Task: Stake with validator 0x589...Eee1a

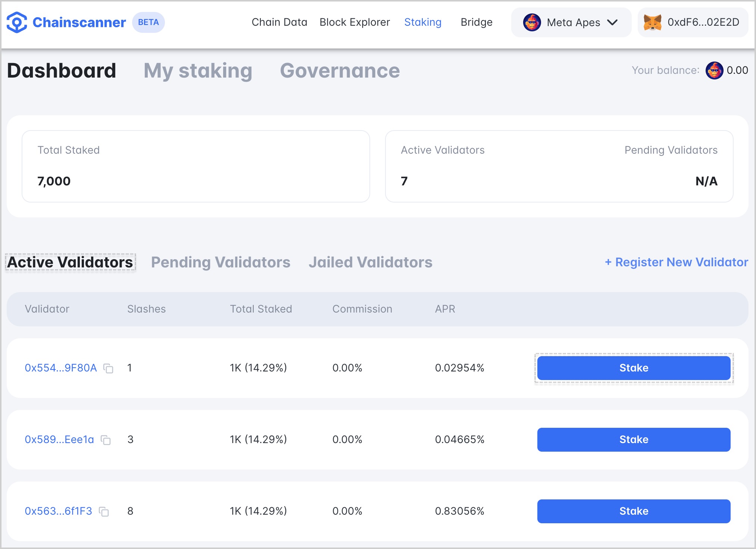Action: click(634, 440)
